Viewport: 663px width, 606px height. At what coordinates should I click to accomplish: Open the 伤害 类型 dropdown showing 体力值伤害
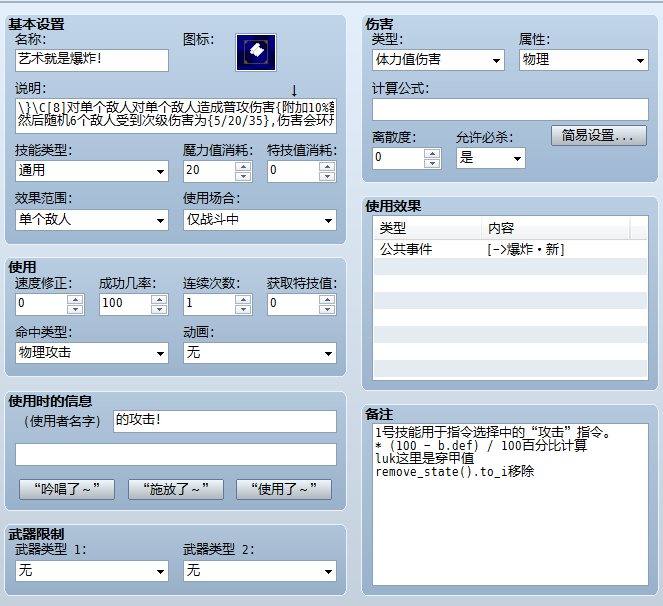tap(438, 60)
